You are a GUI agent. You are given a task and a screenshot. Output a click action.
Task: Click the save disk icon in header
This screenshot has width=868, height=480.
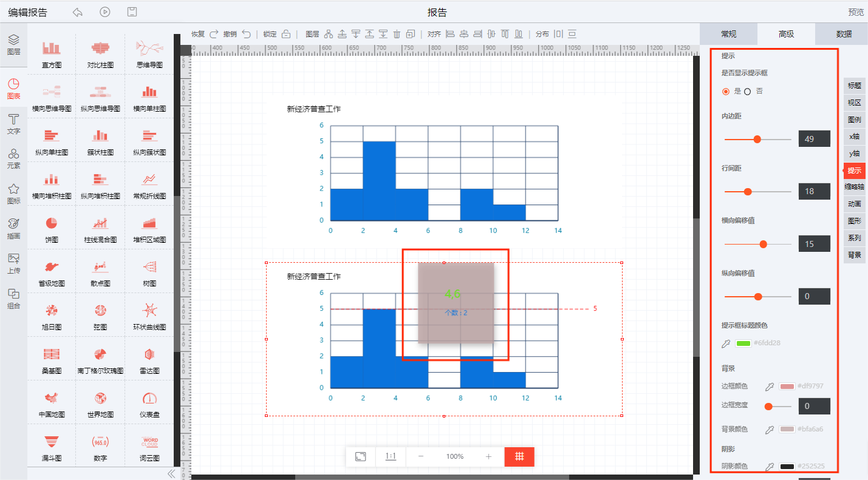(132, 12)
